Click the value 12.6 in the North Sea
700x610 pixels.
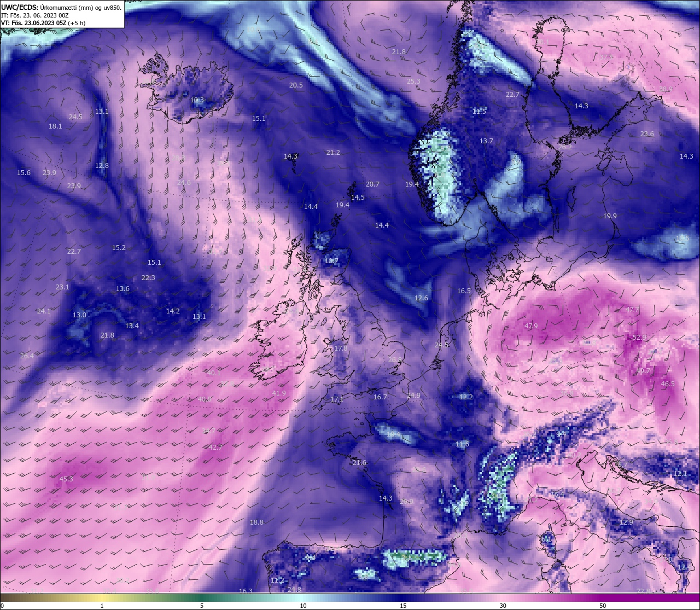[421, 298]
